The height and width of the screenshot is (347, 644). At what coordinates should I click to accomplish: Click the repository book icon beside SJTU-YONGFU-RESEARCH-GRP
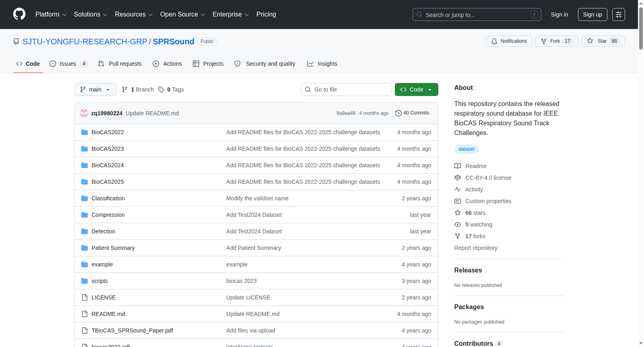pyautogui.click(x=16, y=42)
